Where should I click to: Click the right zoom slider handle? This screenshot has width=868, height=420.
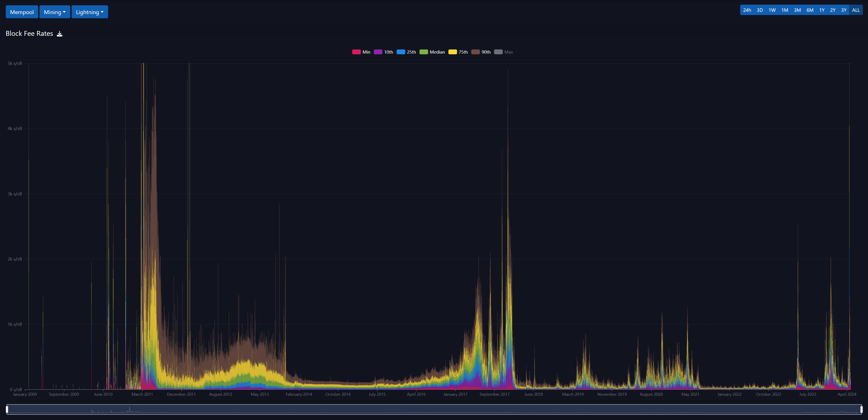tap(861, 409)
